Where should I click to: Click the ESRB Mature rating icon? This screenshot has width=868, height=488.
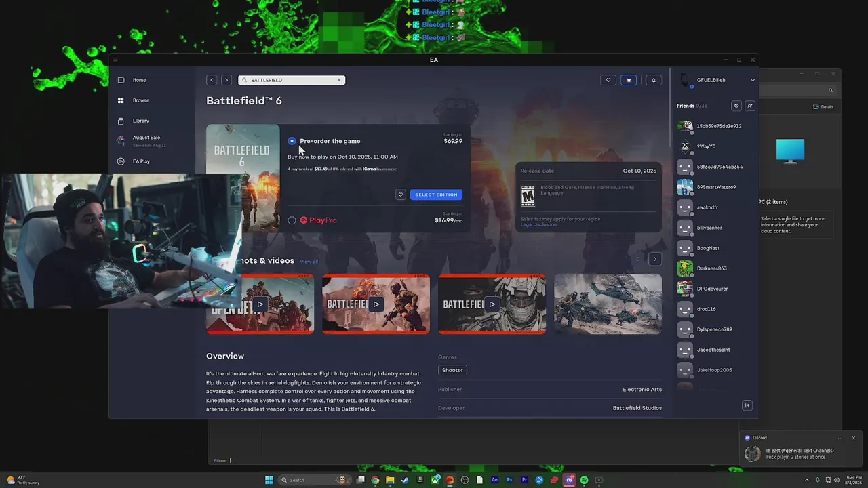point(528,196)
